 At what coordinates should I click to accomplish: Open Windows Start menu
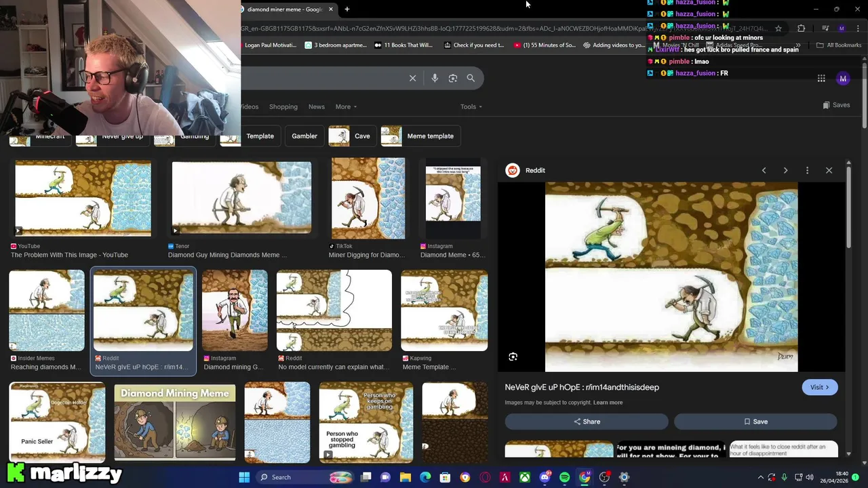tap(244, 477)
